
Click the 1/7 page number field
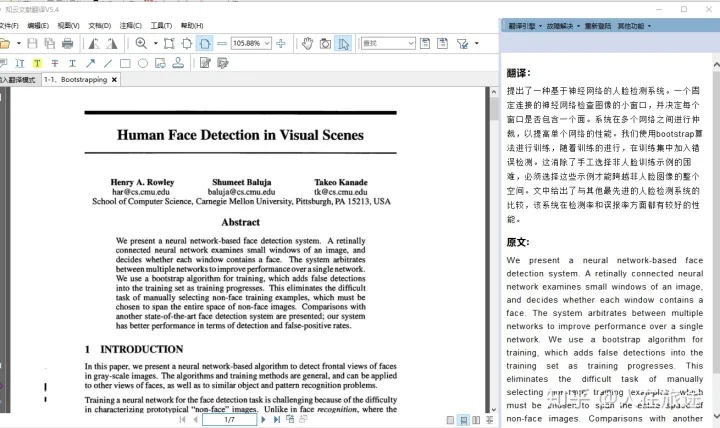click(230, 419)
